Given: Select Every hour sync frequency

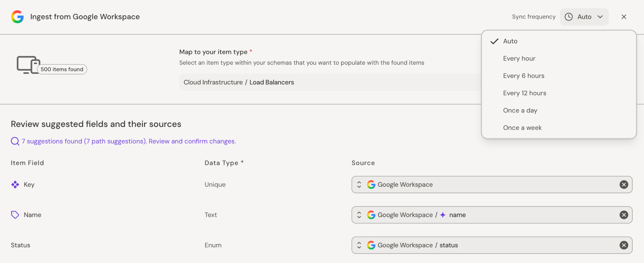Looking at the screenshot, I should point(559,58).
